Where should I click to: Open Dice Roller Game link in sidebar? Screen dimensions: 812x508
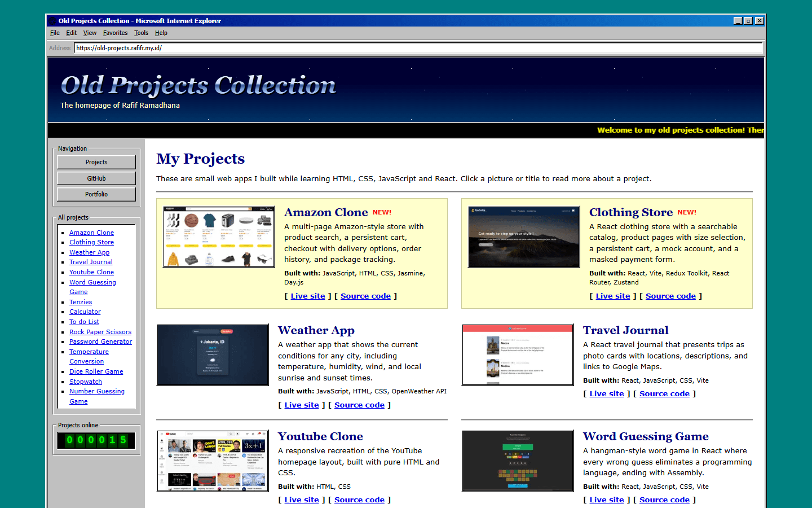(x=96, y=371)
